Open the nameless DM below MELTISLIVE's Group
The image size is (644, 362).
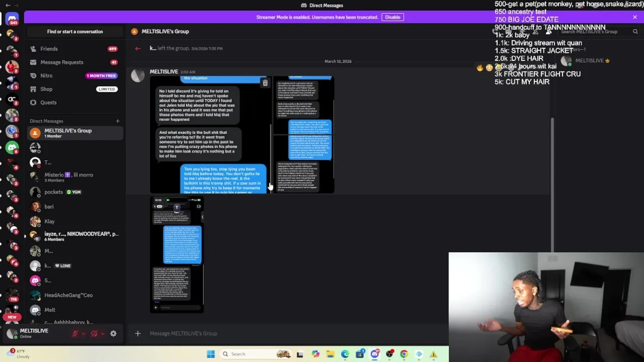point(75,148)
